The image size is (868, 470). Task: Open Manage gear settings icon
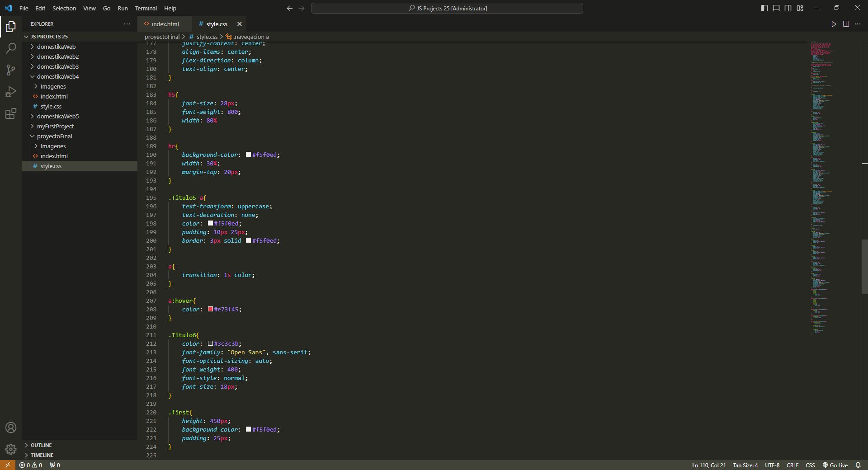(11, 449)
